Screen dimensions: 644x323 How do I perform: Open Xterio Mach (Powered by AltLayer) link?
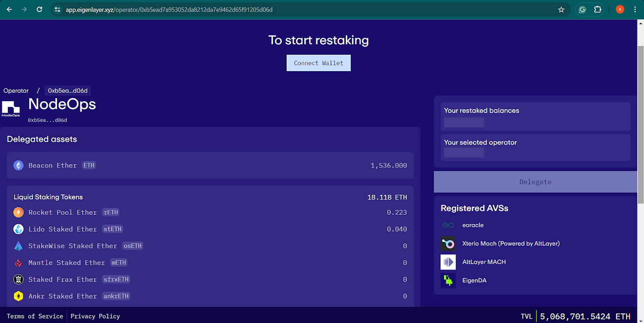tap(511, 243)
